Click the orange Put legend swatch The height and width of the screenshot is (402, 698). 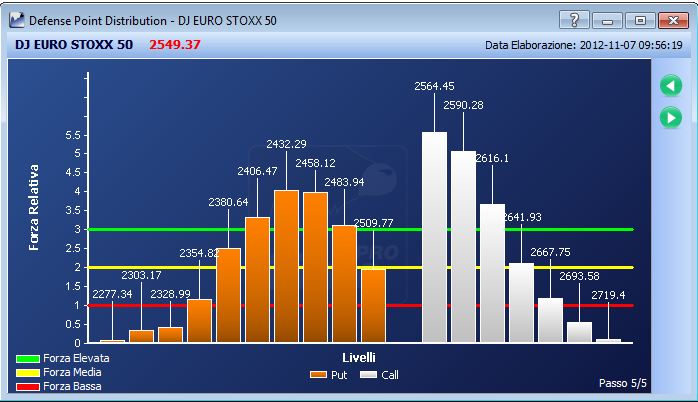coord(318,375)
